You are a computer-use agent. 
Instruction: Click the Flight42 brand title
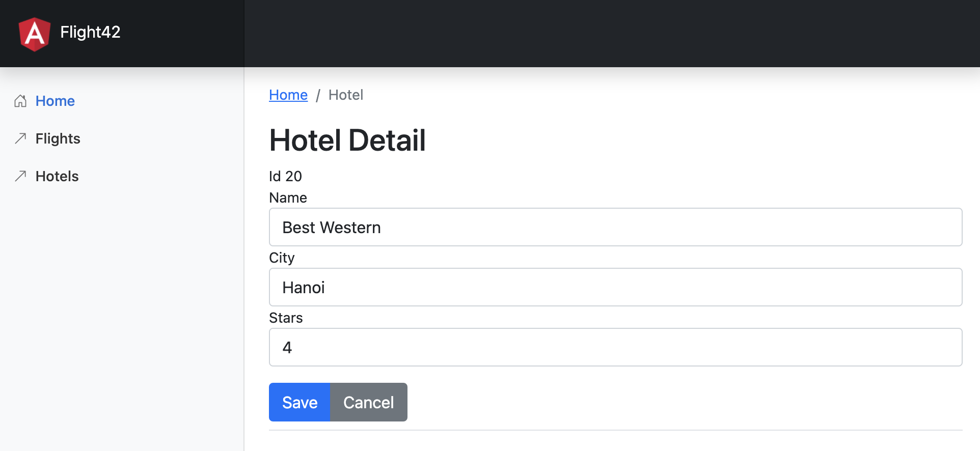tap(90, 32)
